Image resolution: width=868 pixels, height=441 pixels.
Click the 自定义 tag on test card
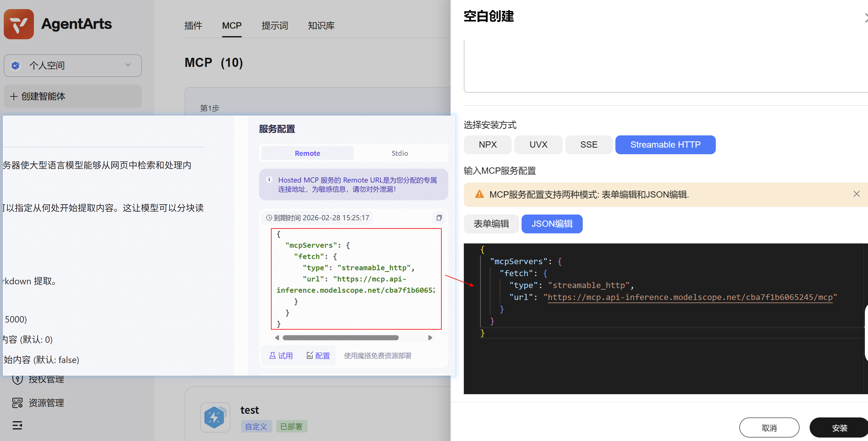256,427
